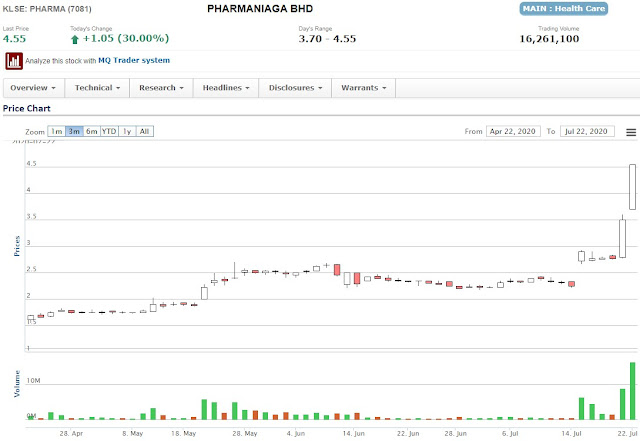Click the latest tall candlestick near 4.5
640x441 pixels.
click(x=632, y=187)
